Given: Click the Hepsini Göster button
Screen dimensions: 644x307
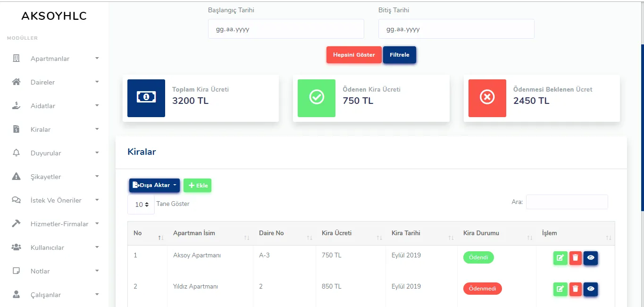Looking at the screenshot, I should coord(354,55).
